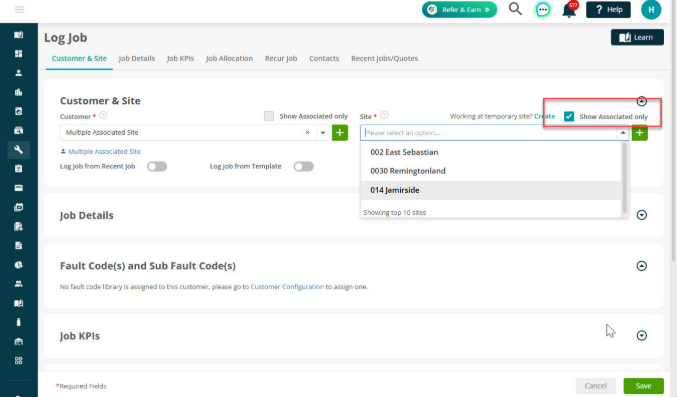Toggle Log Job from Template
The width and height of the screenshot is (677, 397).
[x=304, y=166]
